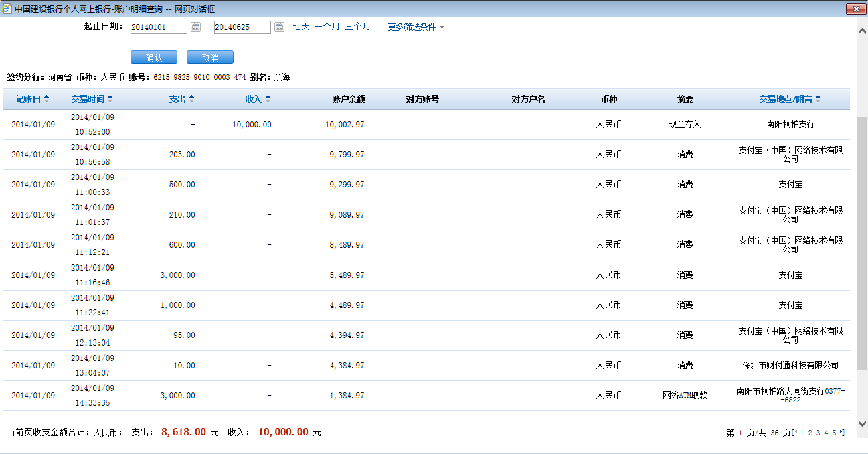
Task: Click the end date input field
Action: tap(242, 27)
